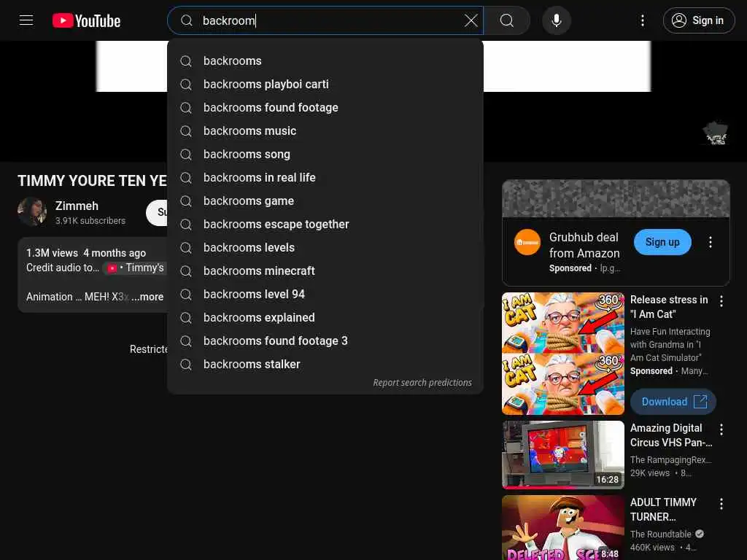Open ADULT TIMMY TURNER video thumbnail
This screenshot has height=560, width=747.
562,528
